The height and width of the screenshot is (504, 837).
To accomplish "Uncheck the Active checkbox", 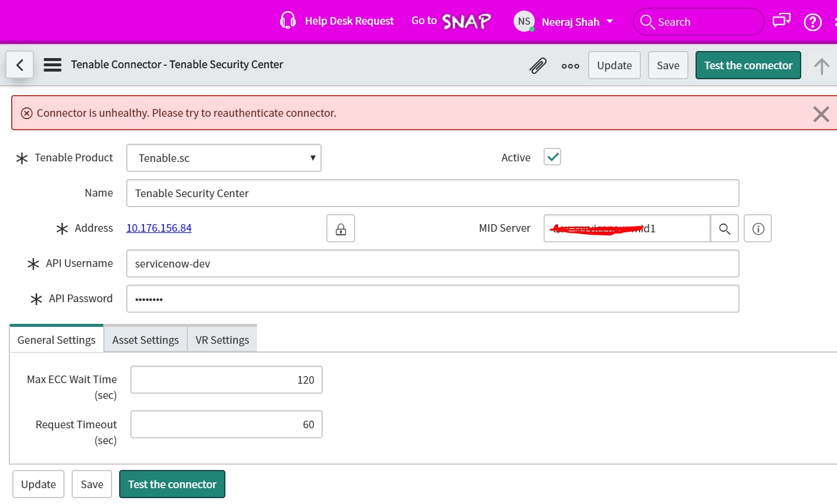I will [x=551, y=156].
